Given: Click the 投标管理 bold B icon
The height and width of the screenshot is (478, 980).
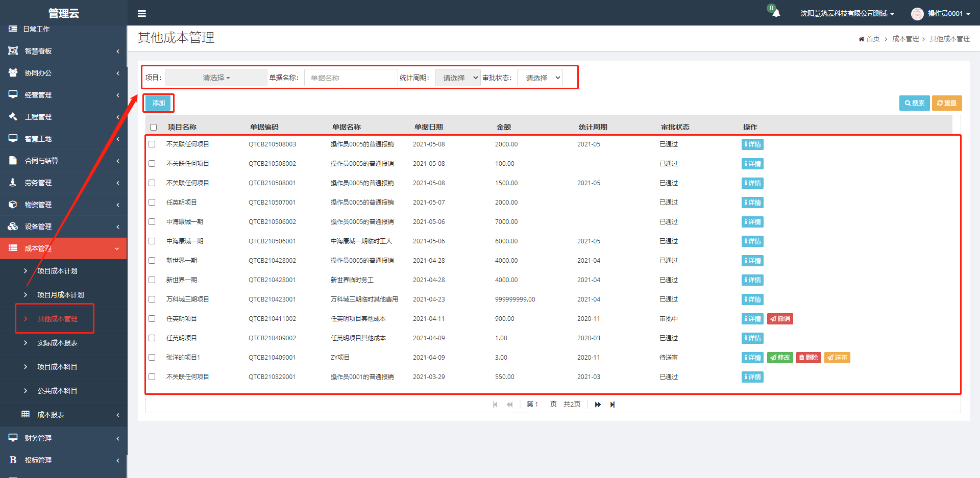Looking at the screenshot, I should point(13,460).
